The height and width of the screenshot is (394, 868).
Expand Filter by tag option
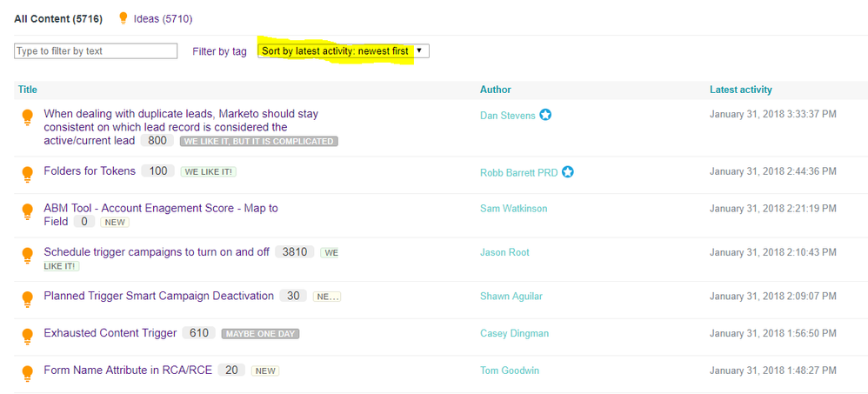click(219, 51)
